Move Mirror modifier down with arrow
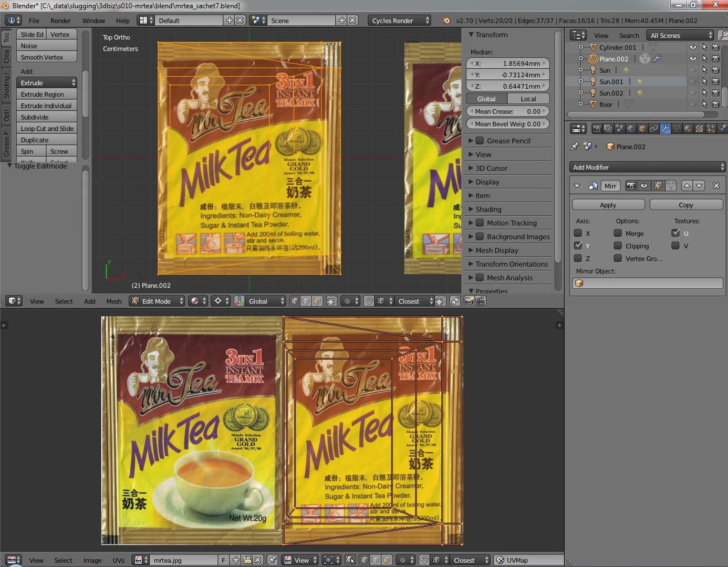The width and height of the screenshot is (728, 567). 699,186
